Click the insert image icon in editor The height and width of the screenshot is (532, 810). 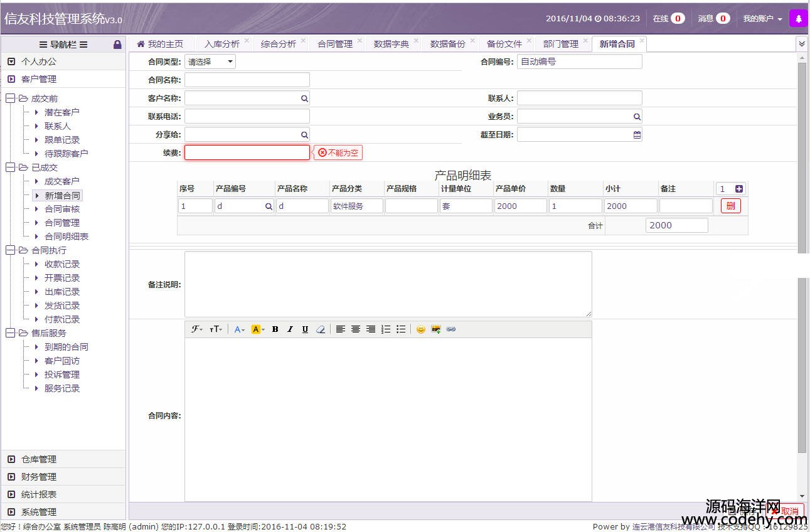[x=435, y=329]
